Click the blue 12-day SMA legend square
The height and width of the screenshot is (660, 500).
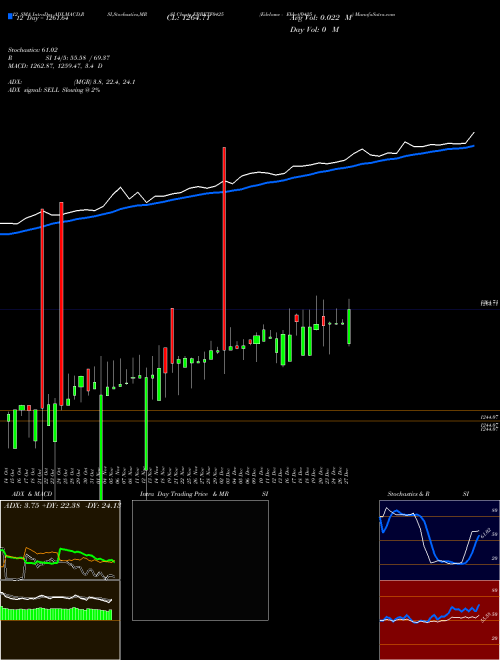click(x=10, y=16)
